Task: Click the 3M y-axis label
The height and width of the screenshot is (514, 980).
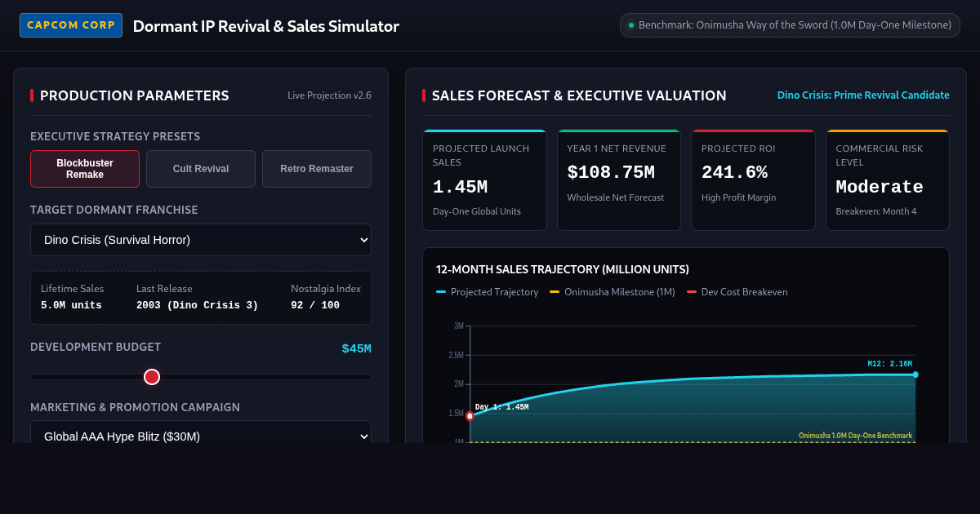Action: pos(459,326)
